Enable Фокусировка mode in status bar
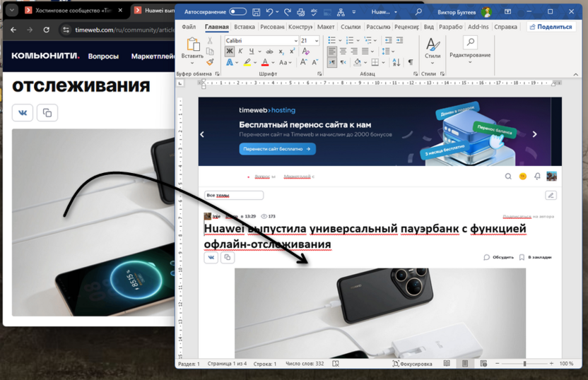588x380 pixels. 412,364
